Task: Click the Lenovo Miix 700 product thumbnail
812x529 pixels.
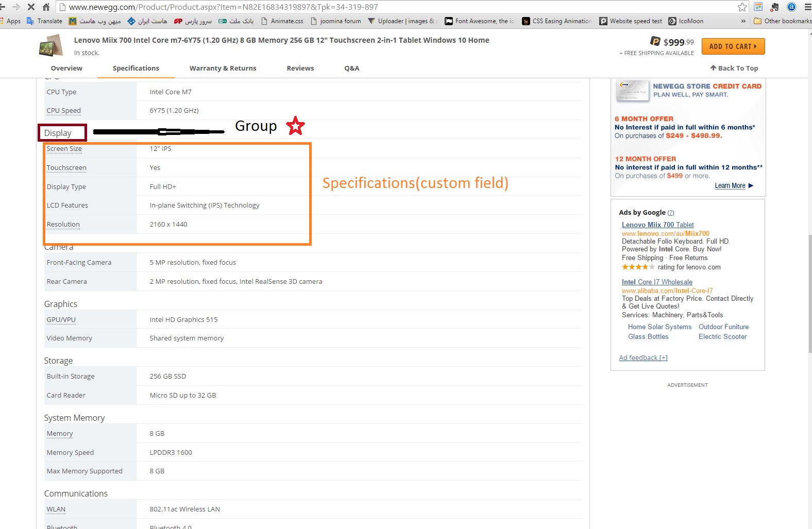Action: 51,45
